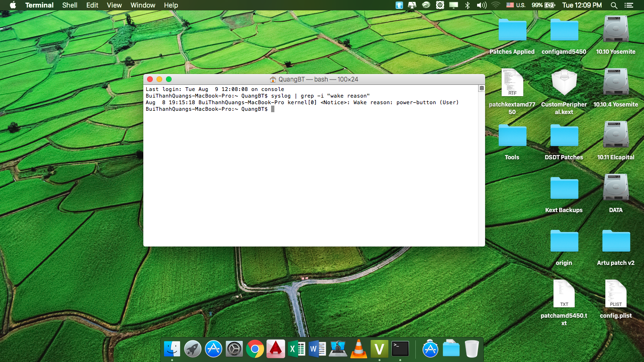
Task: Click the DSDT Patches folder on the desktop
Action: [564, 136]
